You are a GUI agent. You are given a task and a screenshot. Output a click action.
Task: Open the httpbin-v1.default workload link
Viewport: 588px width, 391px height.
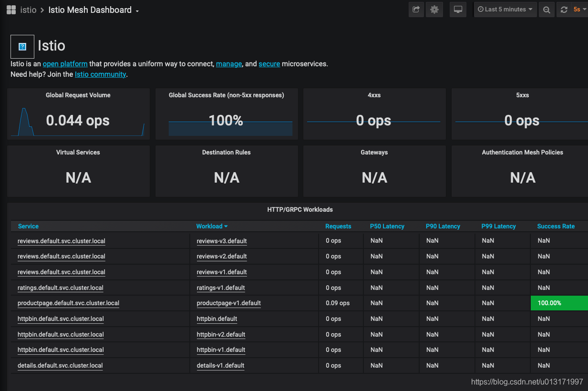pyautogui.click(x=221, y=350)
